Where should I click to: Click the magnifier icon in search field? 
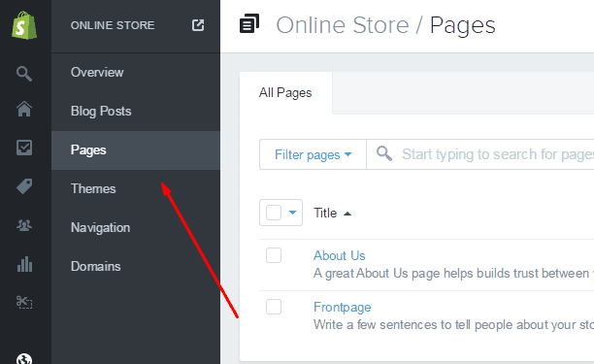coord(384,153)
